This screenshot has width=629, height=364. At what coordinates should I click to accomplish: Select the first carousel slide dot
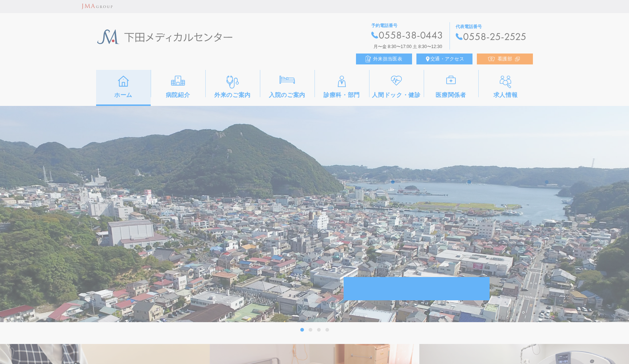click(302, 330)
